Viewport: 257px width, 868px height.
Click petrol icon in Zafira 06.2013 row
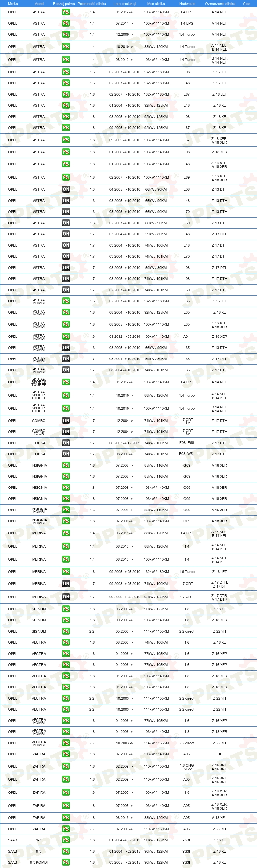pyautogui.click(x=66, y=818)
